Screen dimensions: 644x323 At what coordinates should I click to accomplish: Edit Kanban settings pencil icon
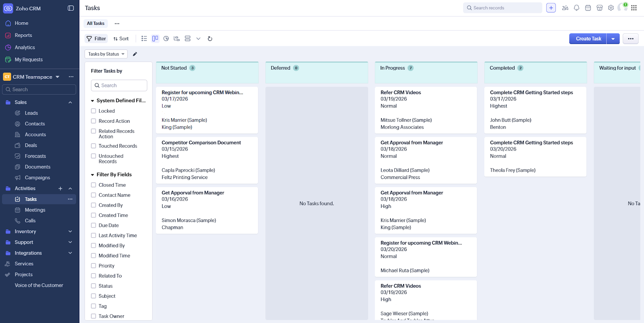tap(135, 54)
